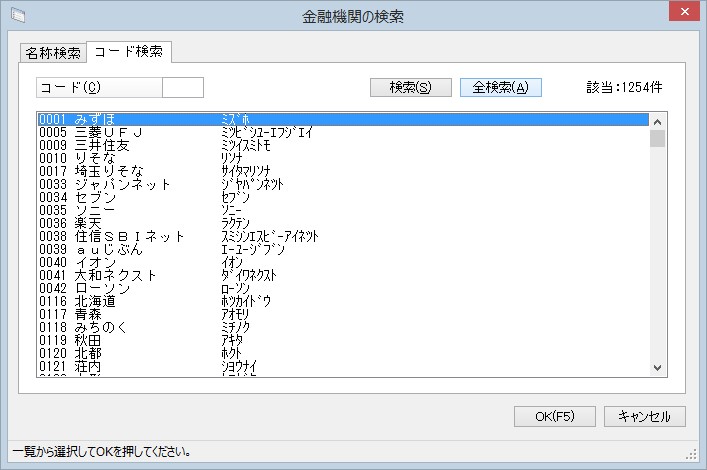Screen dimensions: 707x470
Task: Select row 0036 楽天
Action: [x=343, y=223]
